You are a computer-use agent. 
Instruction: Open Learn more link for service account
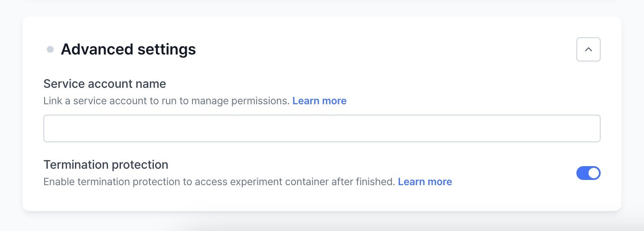click(x=319, y=101)
